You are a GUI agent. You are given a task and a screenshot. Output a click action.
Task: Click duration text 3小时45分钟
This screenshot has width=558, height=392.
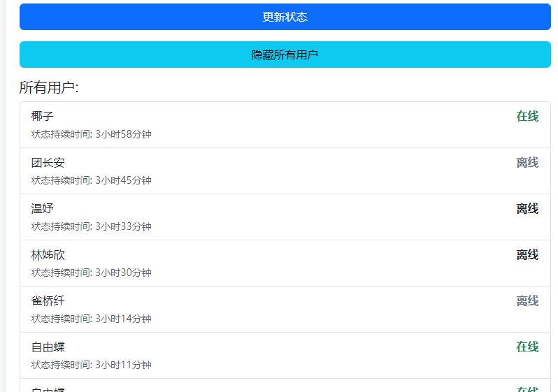click(x=123, y=180)
